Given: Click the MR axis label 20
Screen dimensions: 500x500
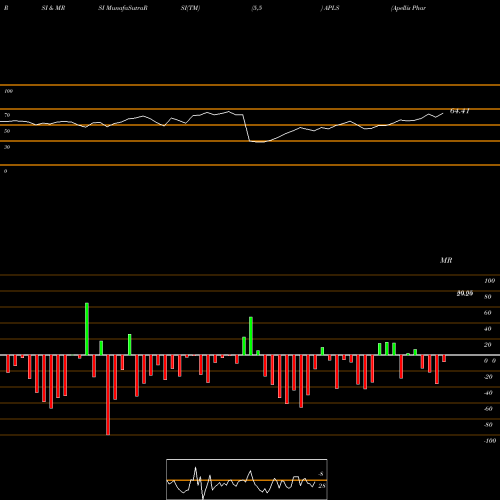Looking at the screenshot, I should (x=488, y=345).
